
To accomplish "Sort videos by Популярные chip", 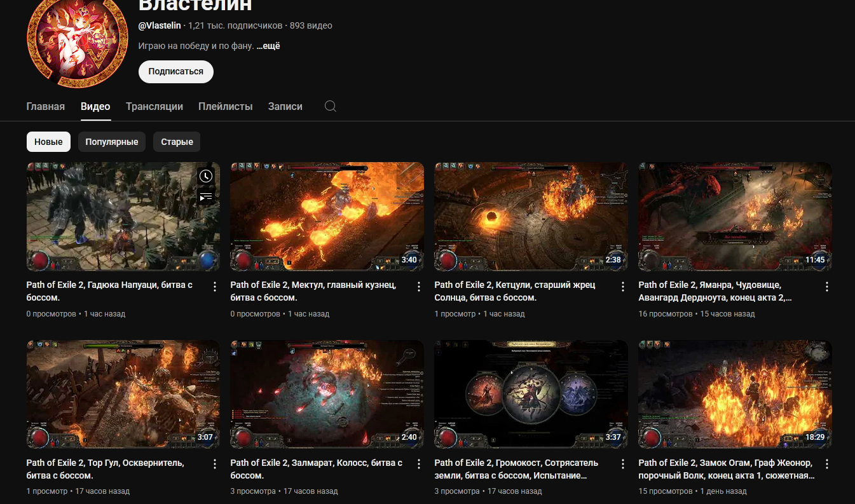I will click(x=112, y=142).
